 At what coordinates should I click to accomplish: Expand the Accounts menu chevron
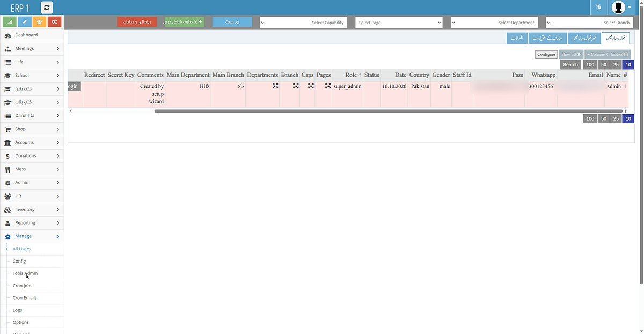pos(57,143)
